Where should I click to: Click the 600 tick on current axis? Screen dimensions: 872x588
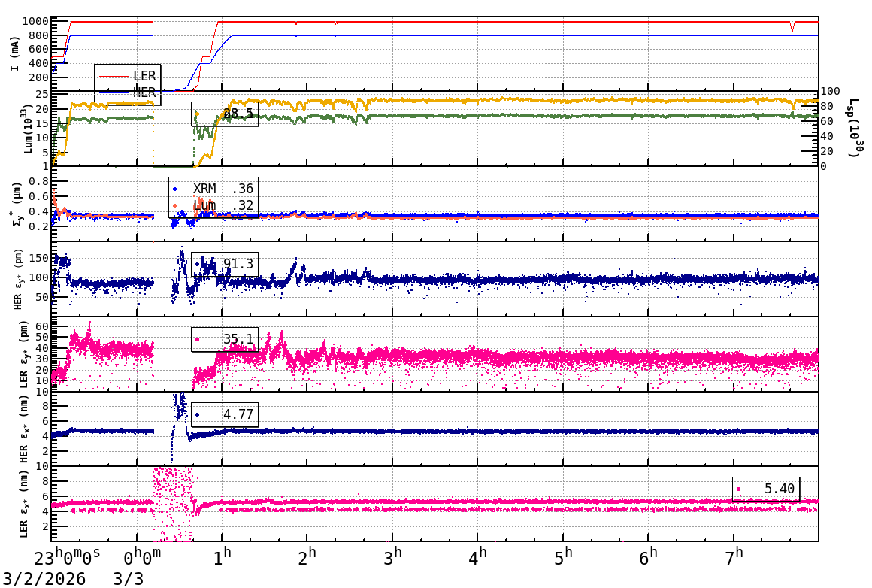point(39,50)
